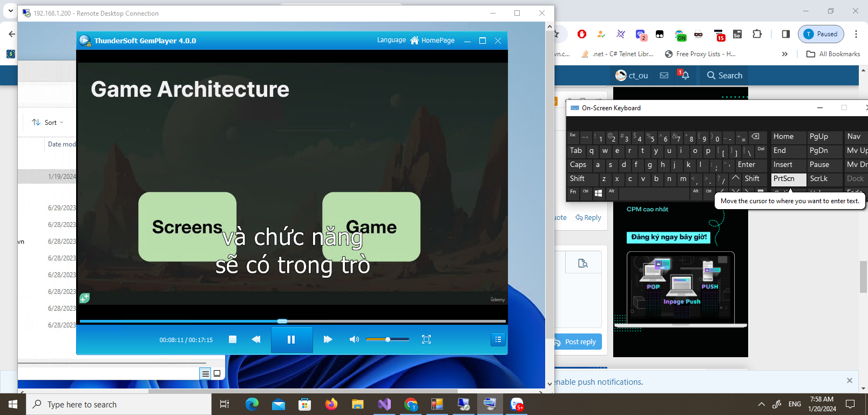Click the Windows key on On-Screen Keyboard
The image size is (868, 415).
point(598,193)
